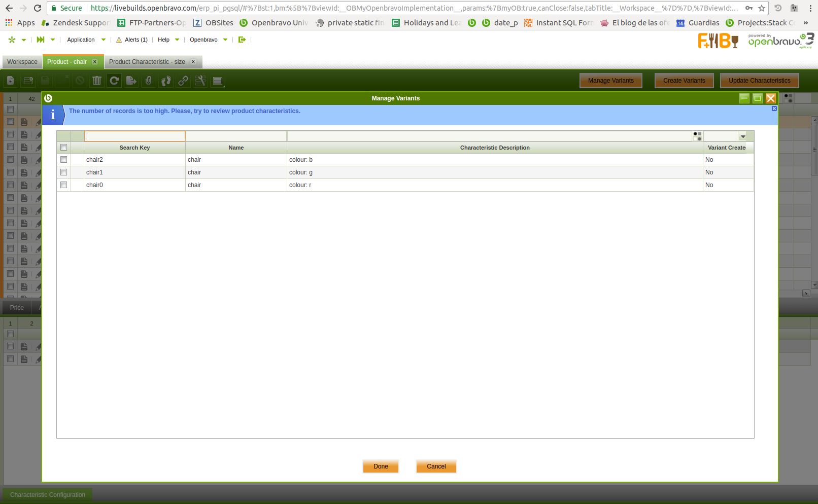Switch to the Product - chair tab
Image resolution: width=818 pixels, height=504 pixels.
[x=67, y=62]
